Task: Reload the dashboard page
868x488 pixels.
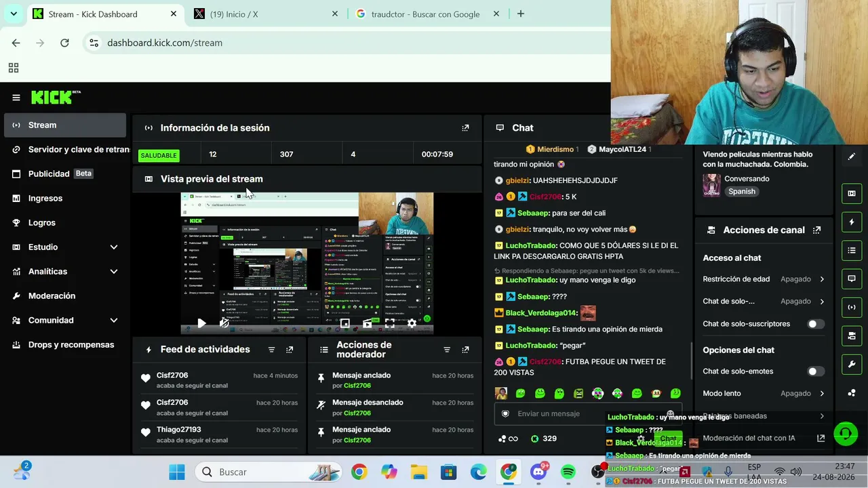Action: tap(64, 43)
